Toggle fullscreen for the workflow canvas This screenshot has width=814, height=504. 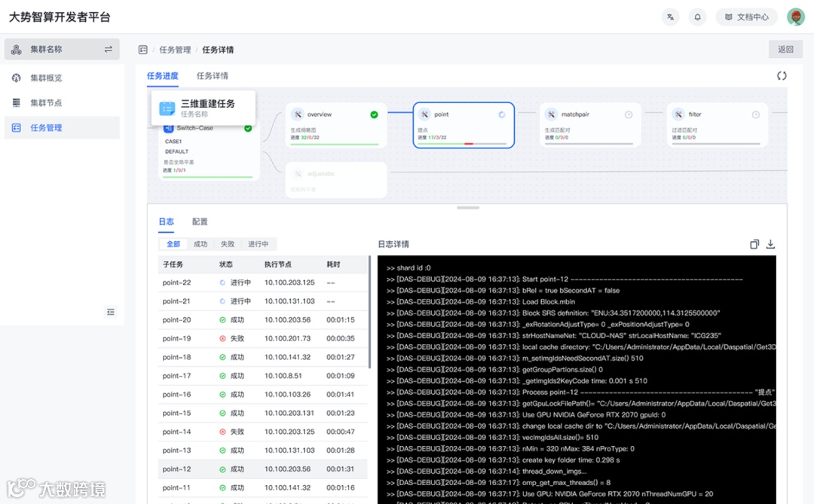(782, 76)
